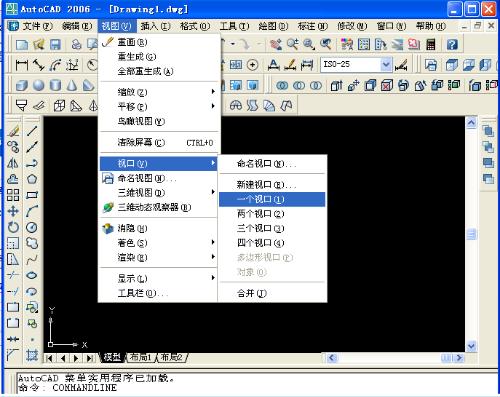The image size is (500, 397).
Task: Open the 格式(O) menu
Action: point(195,26)
